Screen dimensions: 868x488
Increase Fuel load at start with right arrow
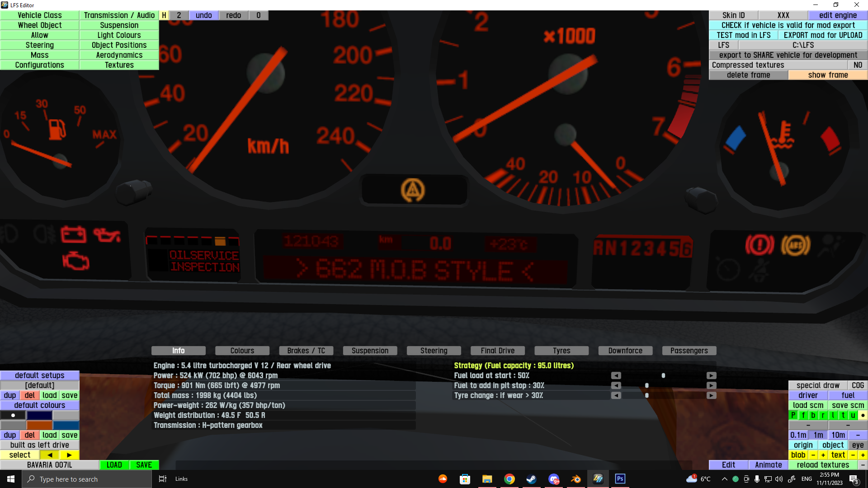[711, 375]
